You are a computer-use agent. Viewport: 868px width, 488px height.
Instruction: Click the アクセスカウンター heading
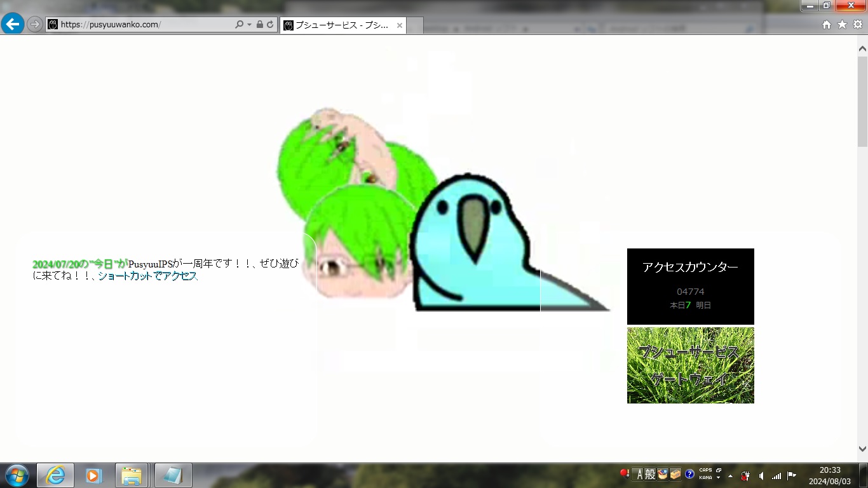(x=690, y=267)
